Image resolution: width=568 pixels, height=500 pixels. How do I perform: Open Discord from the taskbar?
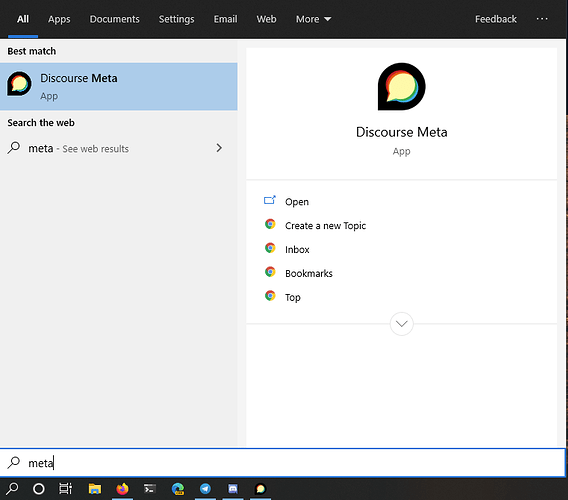(x=233, y=489)
